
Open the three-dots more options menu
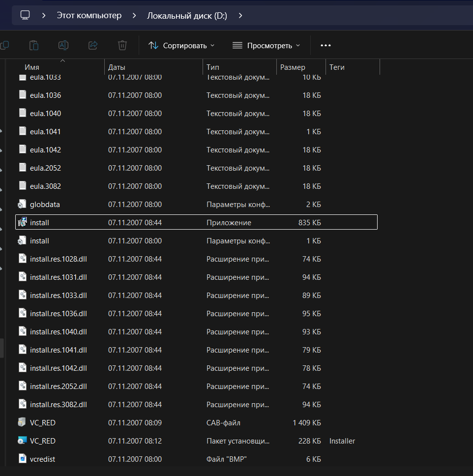pos(326,46)
